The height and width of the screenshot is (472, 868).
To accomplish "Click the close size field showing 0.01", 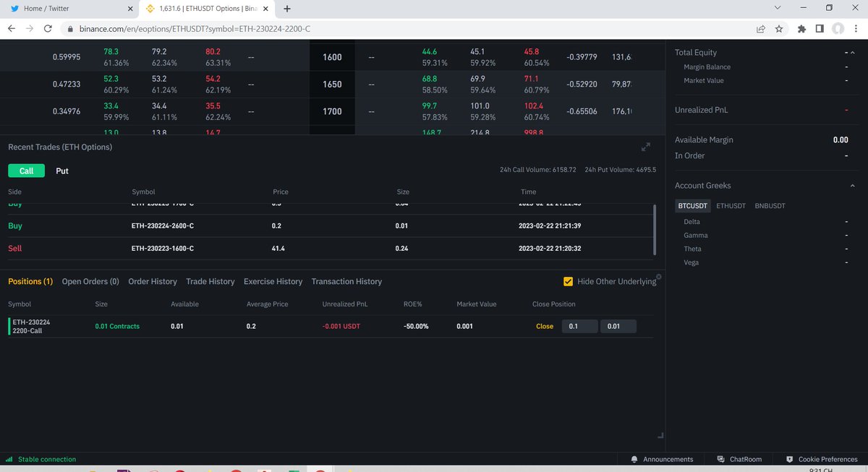I will click(x=618, y=327).
